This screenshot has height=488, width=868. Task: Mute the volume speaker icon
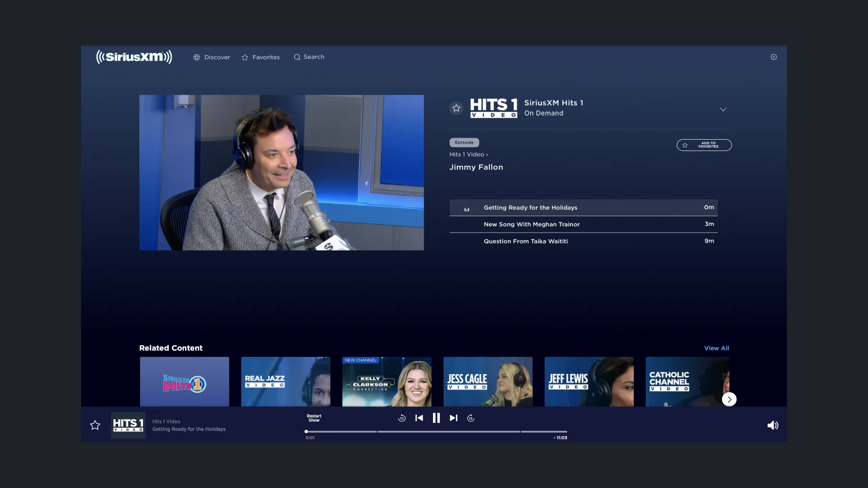773,426
